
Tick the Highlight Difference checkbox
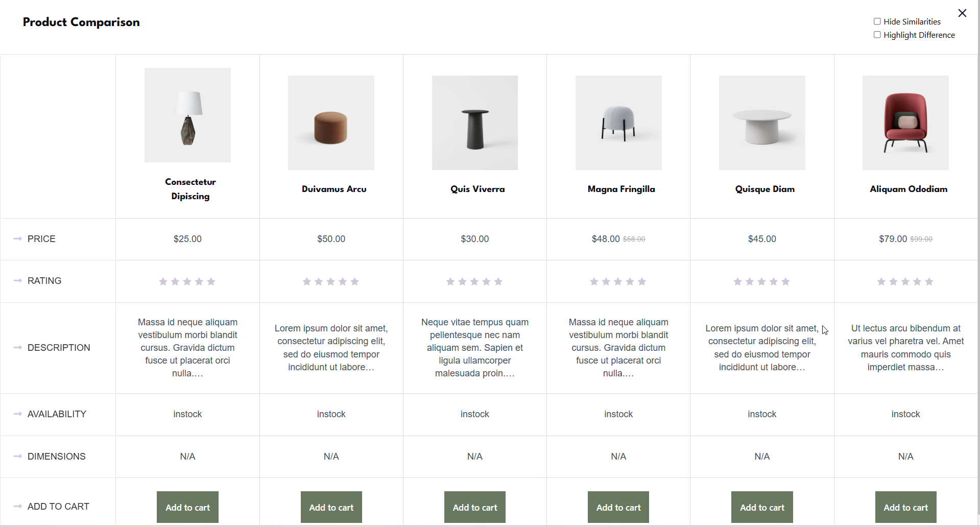point(877,35)
